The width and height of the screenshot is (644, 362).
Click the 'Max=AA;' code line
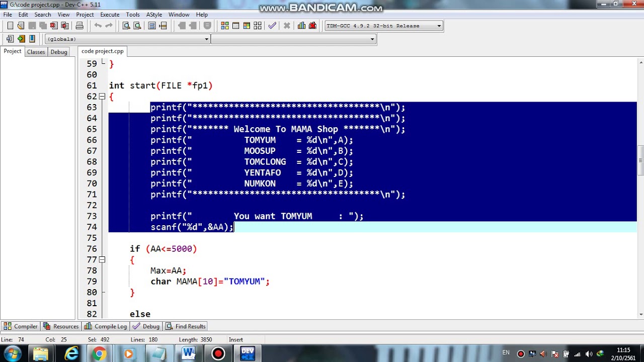click(169, 270)
